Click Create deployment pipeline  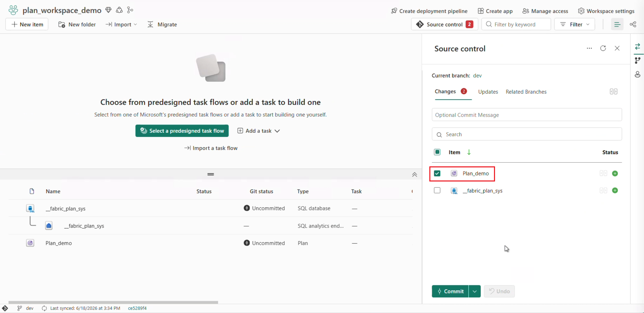click(x=429, y=11)
